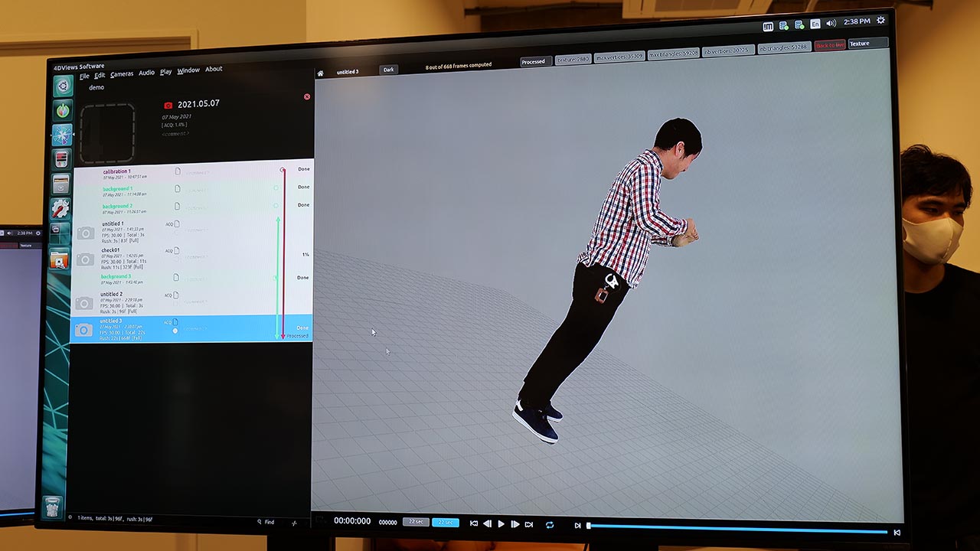Open the Window menu
980x551 pixels.
188,70
